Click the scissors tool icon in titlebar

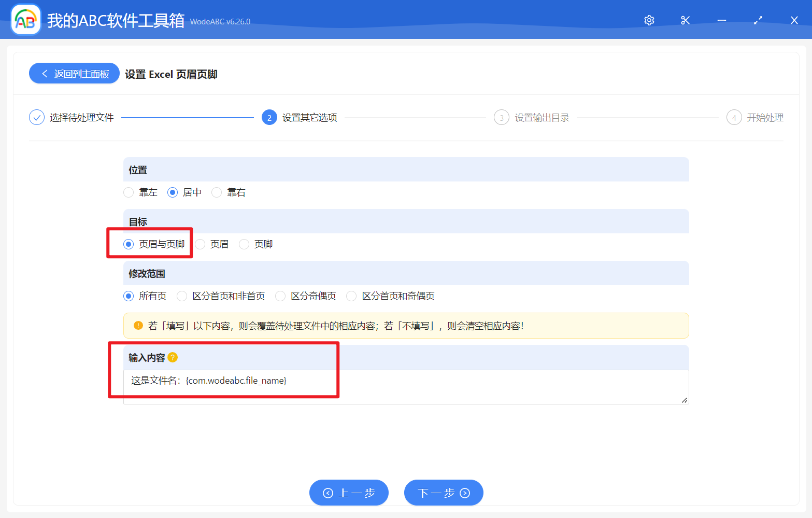(x=685, y=20)
